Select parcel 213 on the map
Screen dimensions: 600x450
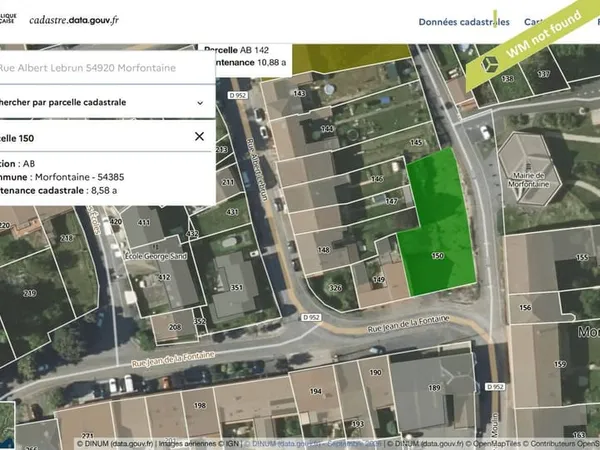tap(222, 149)
